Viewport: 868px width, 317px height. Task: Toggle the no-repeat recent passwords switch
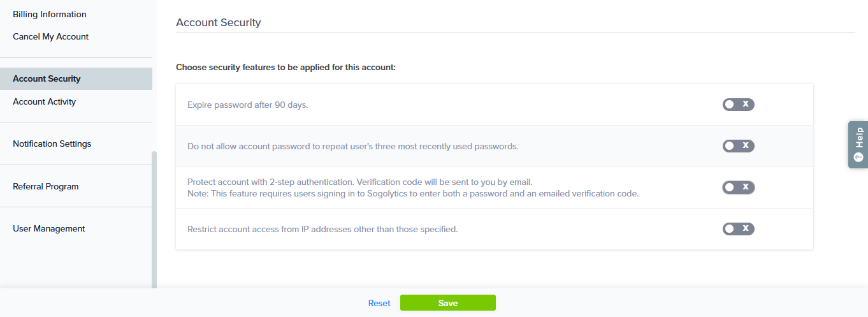coord(738,146)
